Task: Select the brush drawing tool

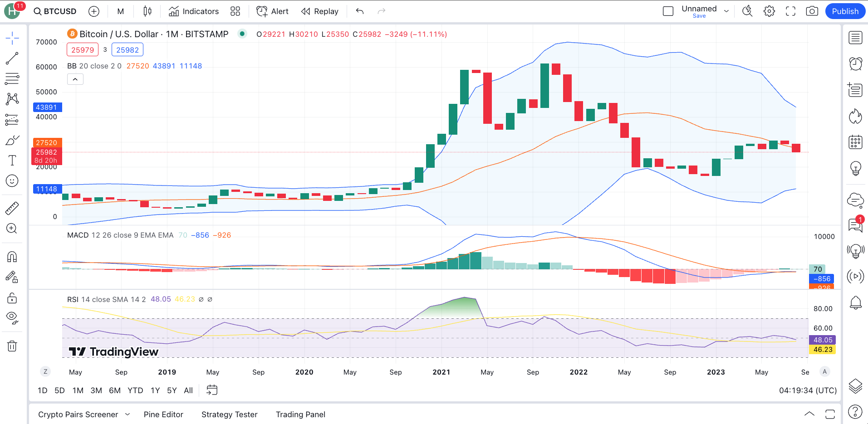Action: pyautogui.click(x=12, y=141)
